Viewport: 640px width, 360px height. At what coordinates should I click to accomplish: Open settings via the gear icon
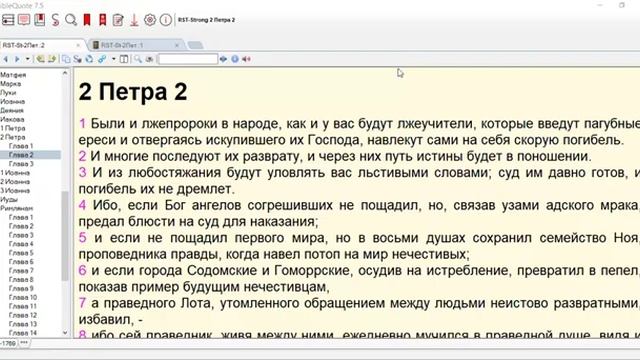click(x=150, y=20)
